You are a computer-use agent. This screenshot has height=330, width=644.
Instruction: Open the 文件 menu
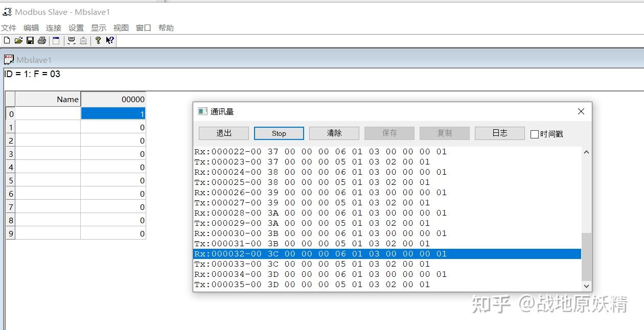coord(9,28)
